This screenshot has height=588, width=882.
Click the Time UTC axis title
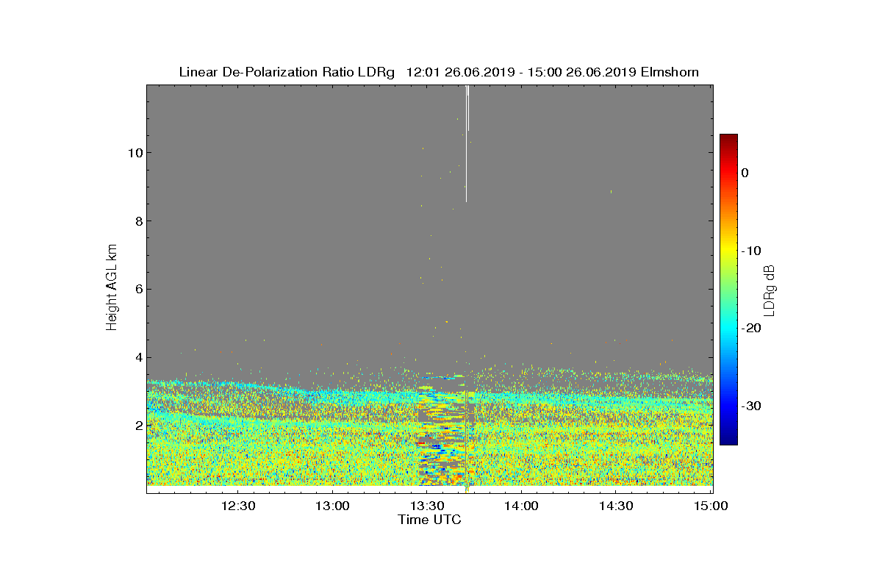pyautogui.click(x=430, y=520)
